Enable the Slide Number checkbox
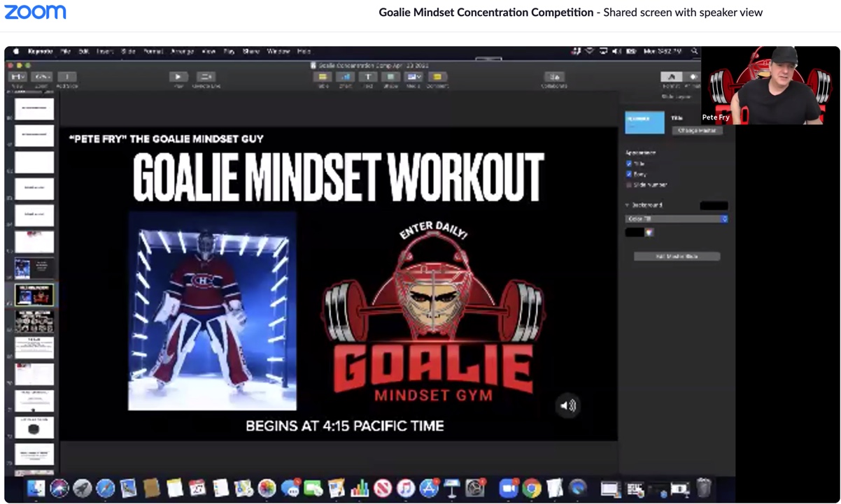The width and height of the screenshot is (841, 504). [x=629, y=185]
